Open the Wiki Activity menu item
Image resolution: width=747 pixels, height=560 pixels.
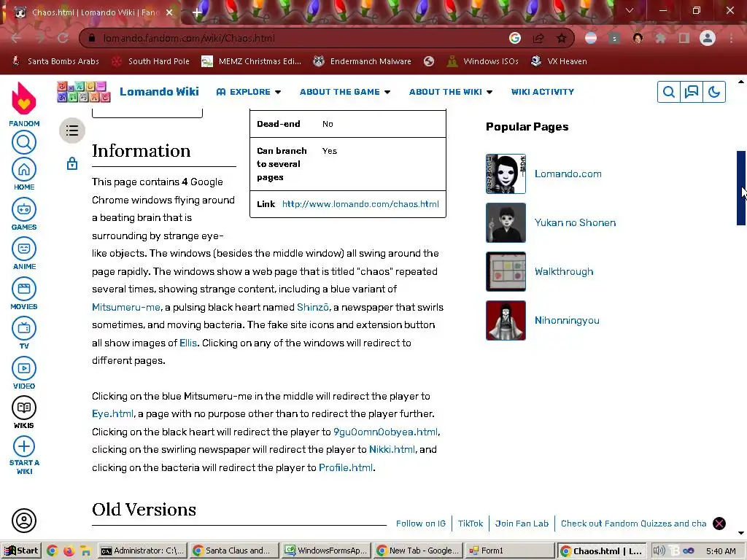[x=543, y=92]
